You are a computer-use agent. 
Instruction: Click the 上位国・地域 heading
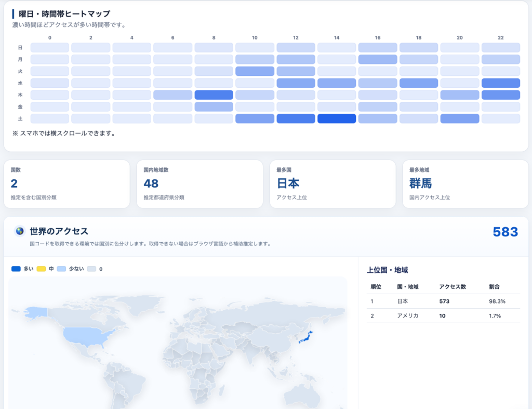click(387, 270)
